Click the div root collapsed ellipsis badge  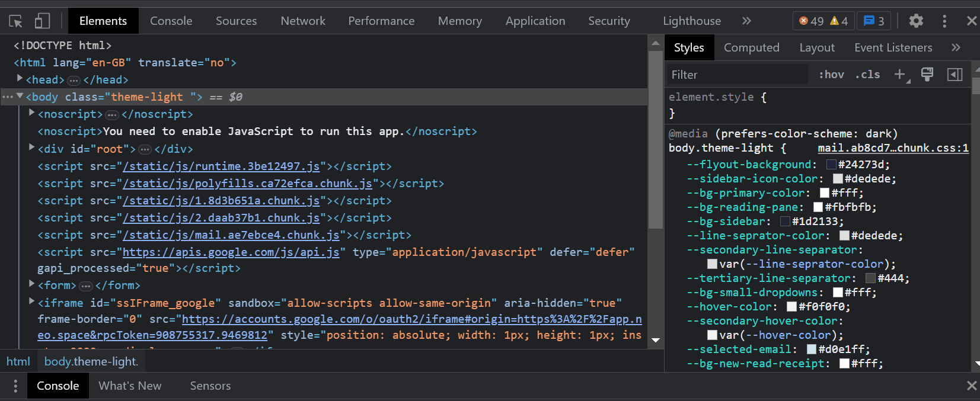pyautogui.click(x=145, y=150)
